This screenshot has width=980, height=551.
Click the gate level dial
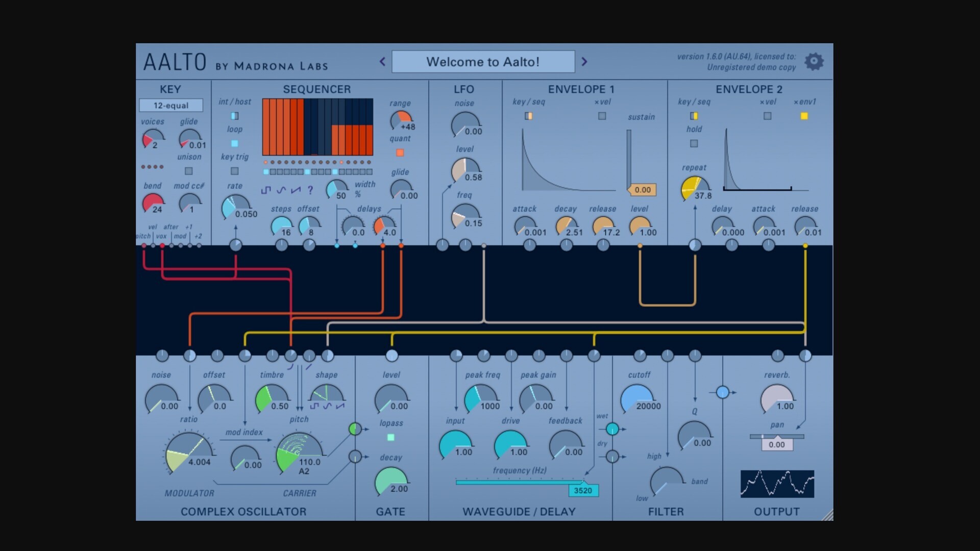click(x=391, y=398)
